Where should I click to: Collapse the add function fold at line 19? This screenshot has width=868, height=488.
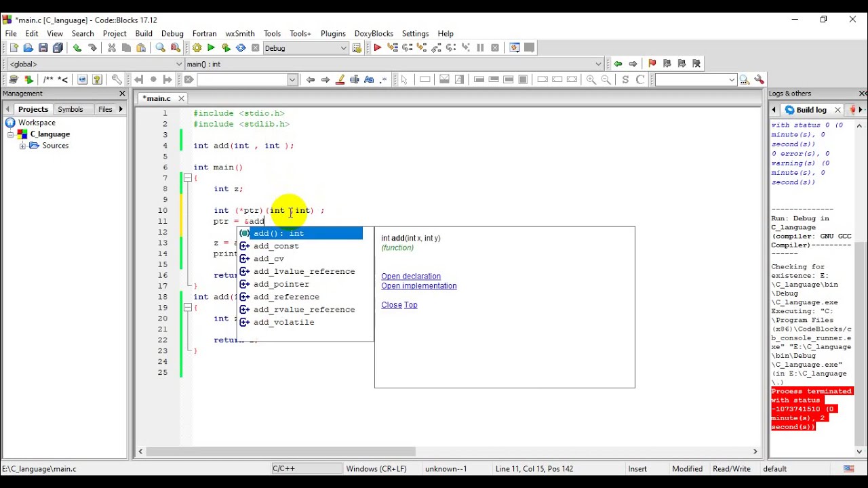[x=187, y=307]
